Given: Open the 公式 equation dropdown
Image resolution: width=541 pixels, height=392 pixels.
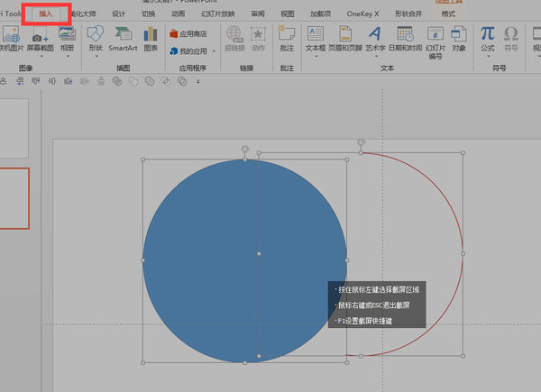Looking at the screenshot, I should point(487,55).
